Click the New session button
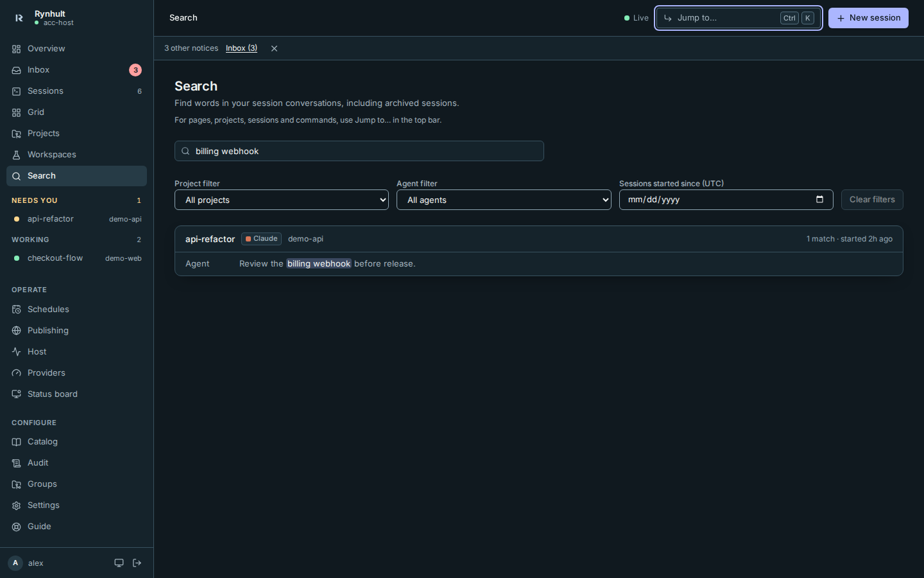Screen dimensions: 924x578 [x=868, y=18]
